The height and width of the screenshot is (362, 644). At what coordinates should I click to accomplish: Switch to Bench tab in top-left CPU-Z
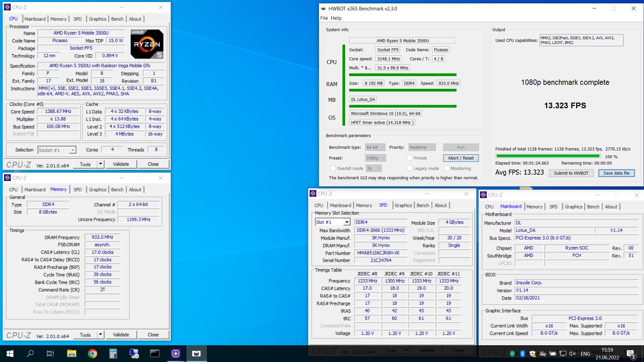[117, 19]
